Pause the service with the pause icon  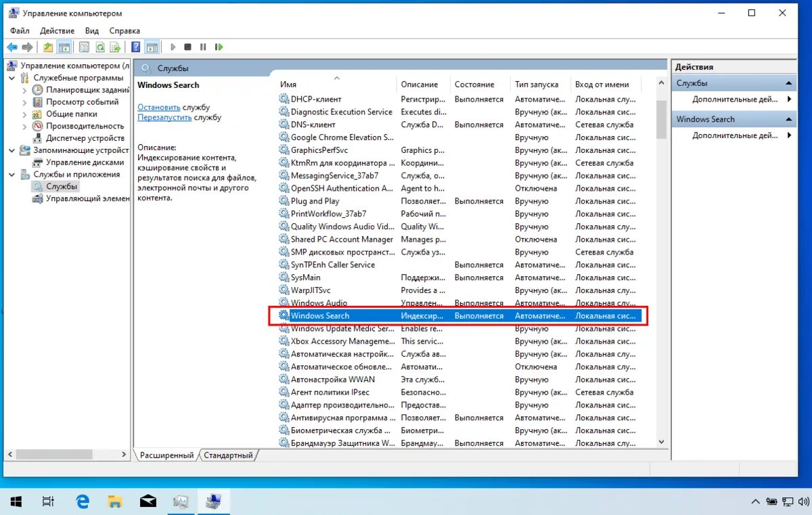pos(203,47)
